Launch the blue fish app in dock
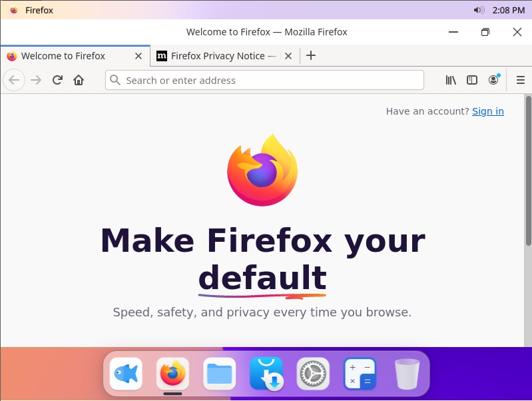 click(x=126, y=374)
